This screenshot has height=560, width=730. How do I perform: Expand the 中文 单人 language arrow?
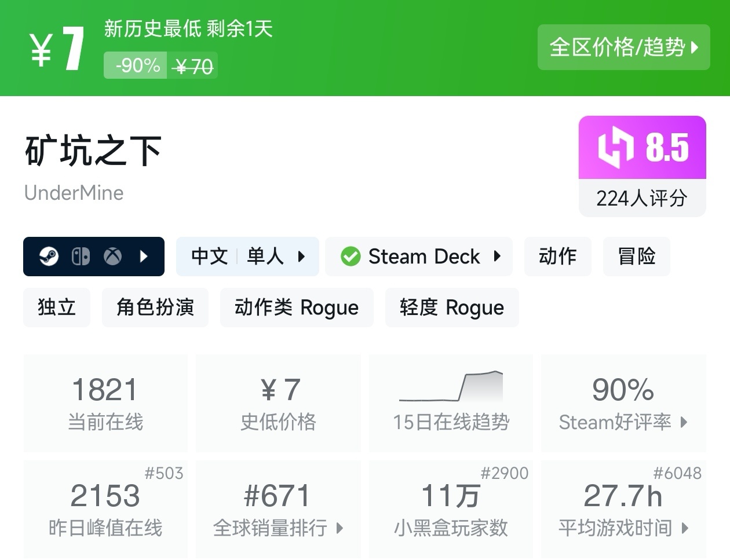[301, 256]
